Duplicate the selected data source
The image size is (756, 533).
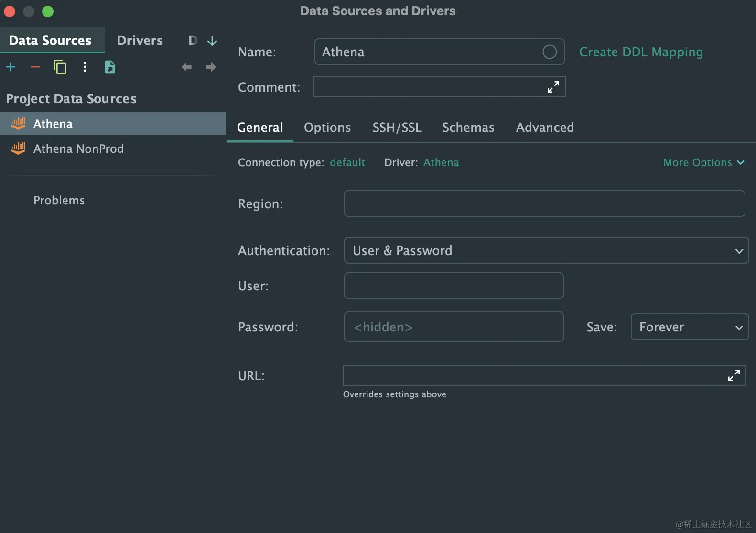(60, 67)
